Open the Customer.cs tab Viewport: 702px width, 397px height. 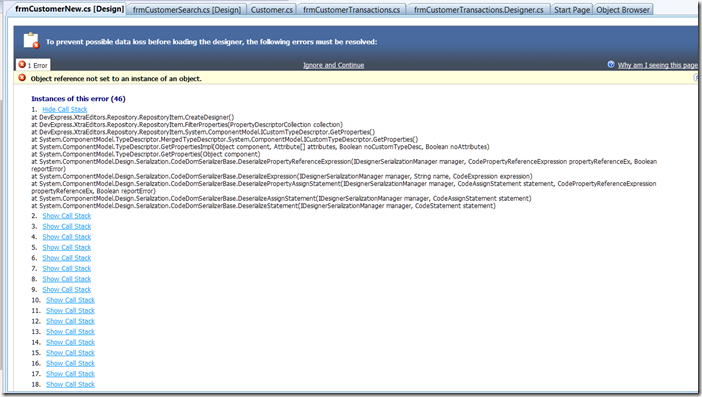pyautogui.click(x=272, y=9)
